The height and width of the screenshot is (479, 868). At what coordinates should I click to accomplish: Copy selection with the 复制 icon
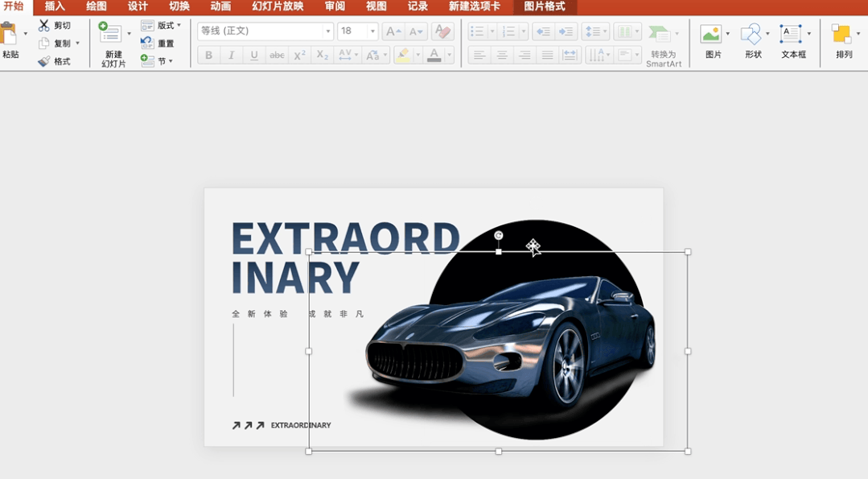43,43
